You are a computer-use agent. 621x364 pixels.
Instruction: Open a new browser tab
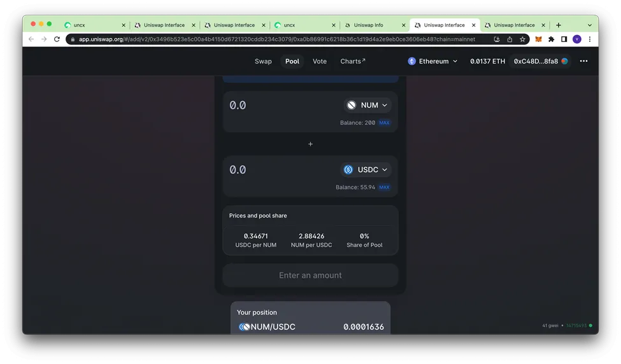pos(559,25)
